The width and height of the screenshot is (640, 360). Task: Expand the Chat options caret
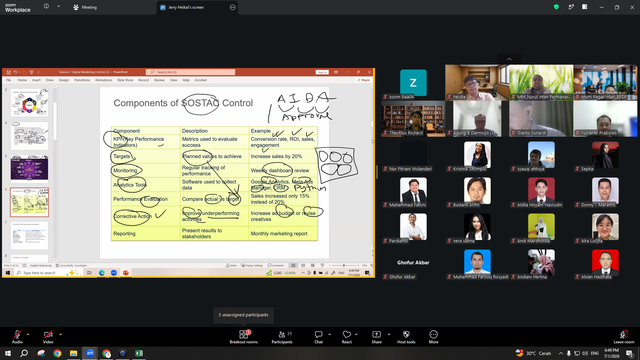pyautogui.click(x=329, y=334)
